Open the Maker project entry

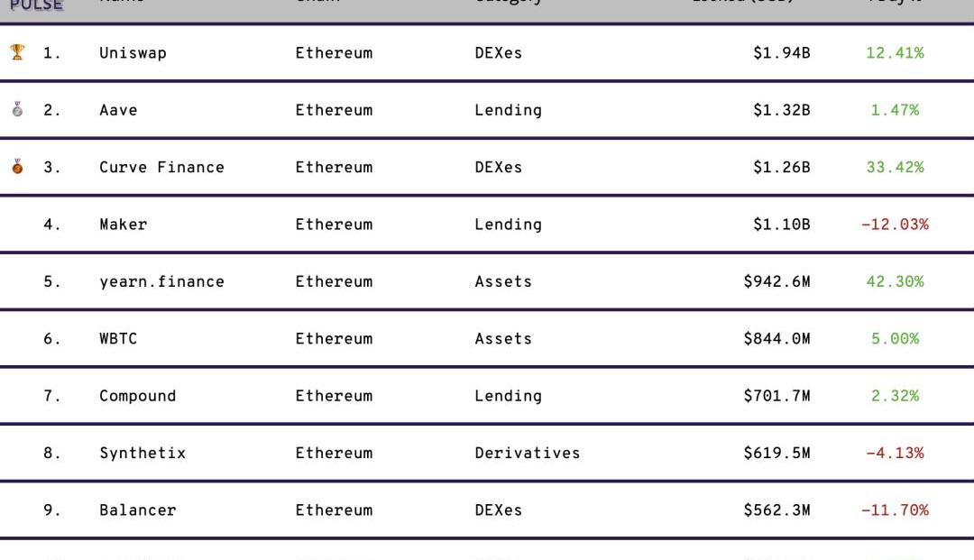(123, 225)
